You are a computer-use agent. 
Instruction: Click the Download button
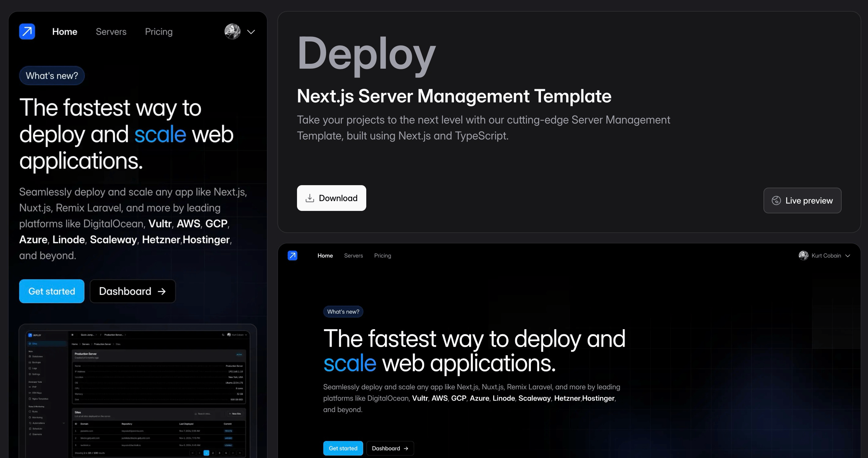click(331, 198)
